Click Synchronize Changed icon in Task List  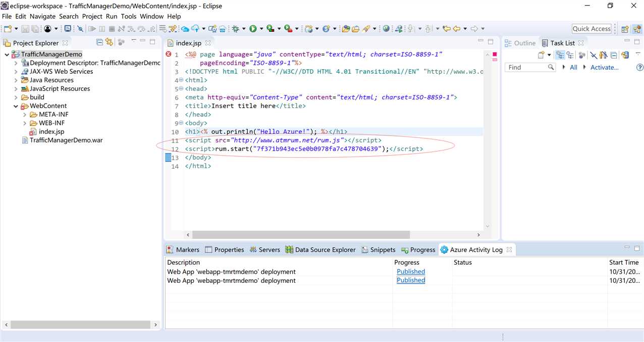[x=625, y=55]
